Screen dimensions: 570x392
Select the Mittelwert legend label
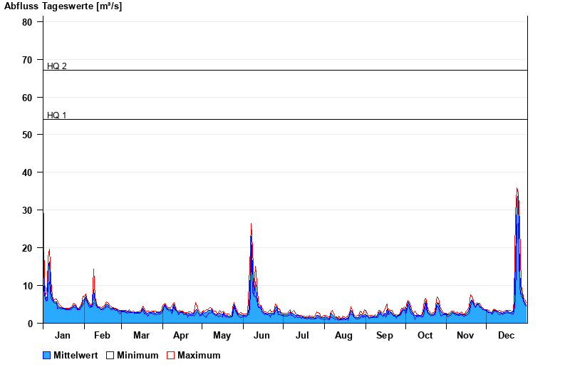point(76,355)
